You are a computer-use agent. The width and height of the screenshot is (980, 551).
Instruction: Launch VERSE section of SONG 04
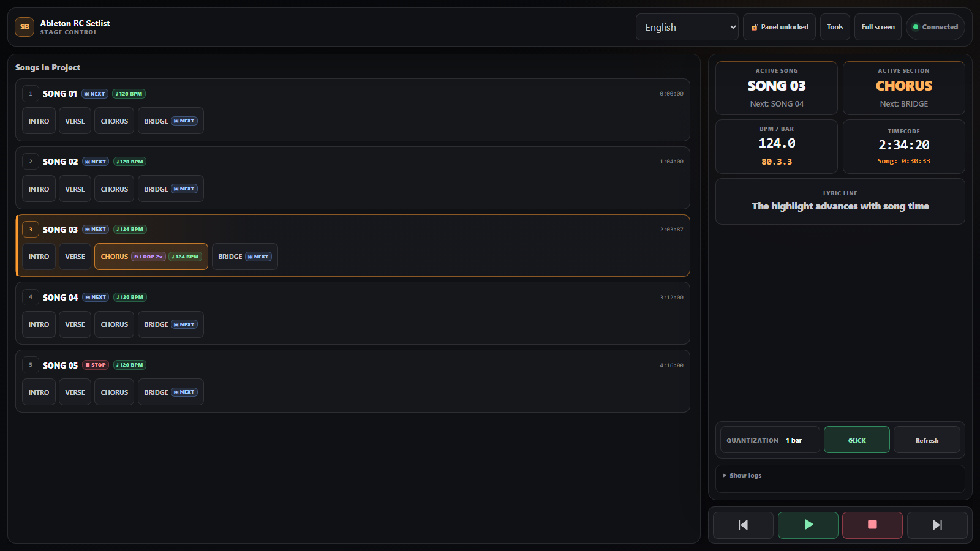coord(75,324)
